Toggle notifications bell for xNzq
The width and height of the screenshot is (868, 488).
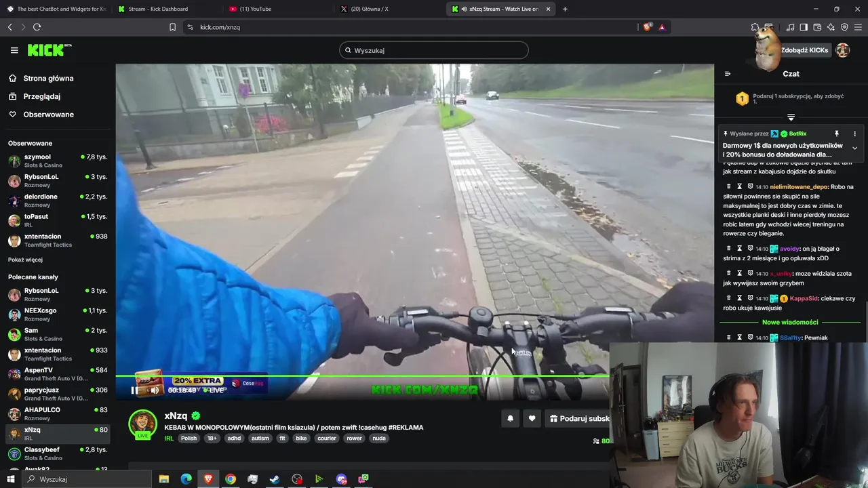pos(511,419)
